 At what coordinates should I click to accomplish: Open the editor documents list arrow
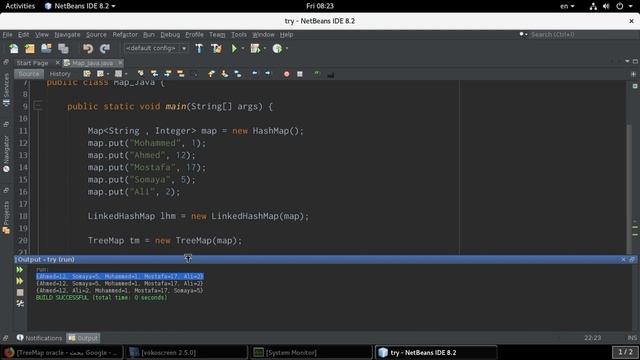(627, 62)
